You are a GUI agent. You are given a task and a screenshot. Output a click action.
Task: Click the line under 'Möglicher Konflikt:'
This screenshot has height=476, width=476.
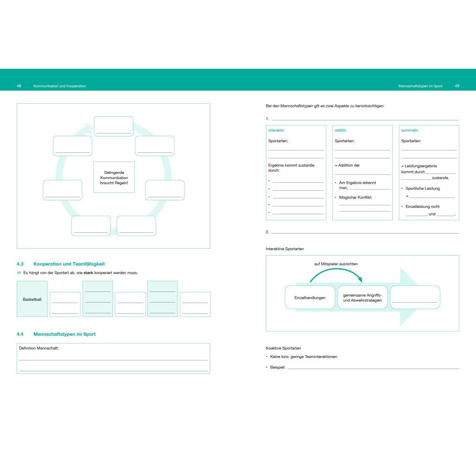[x=364, y=205]
